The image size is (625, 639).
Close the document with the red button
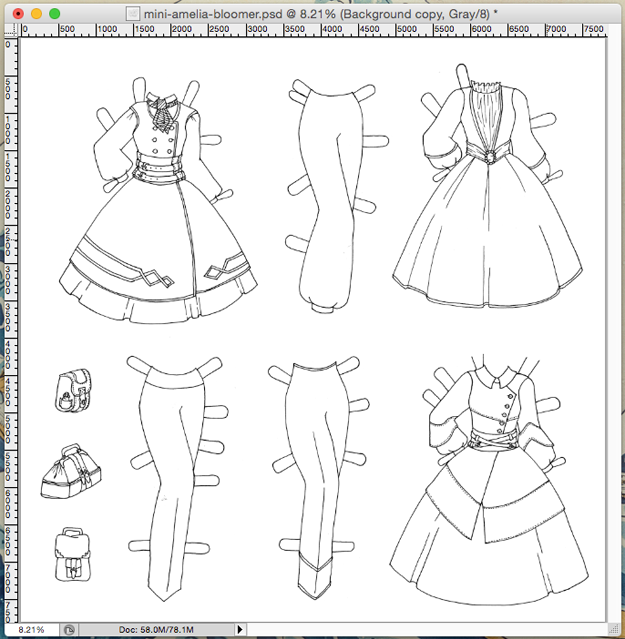click(18, 14)
